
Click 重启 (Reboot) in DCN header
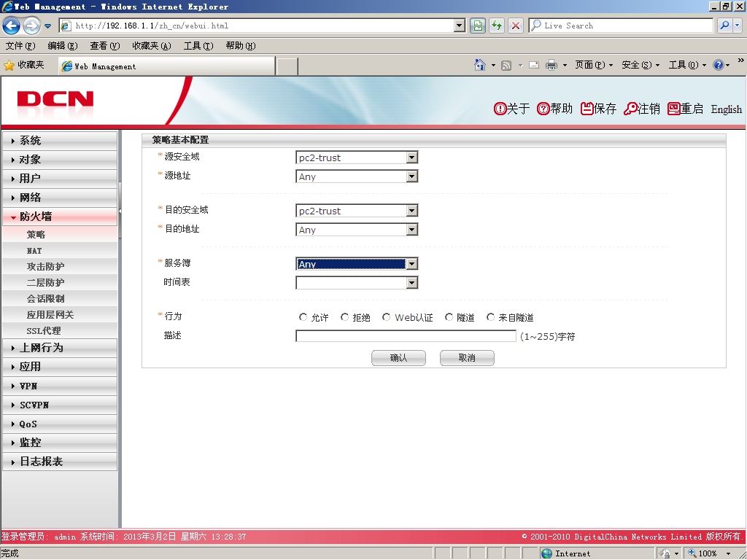(686, 109)
